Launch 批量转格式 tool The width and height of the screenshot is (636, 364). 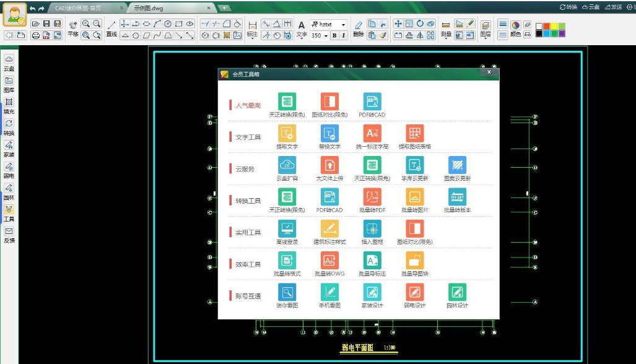(x=287, y=264)
